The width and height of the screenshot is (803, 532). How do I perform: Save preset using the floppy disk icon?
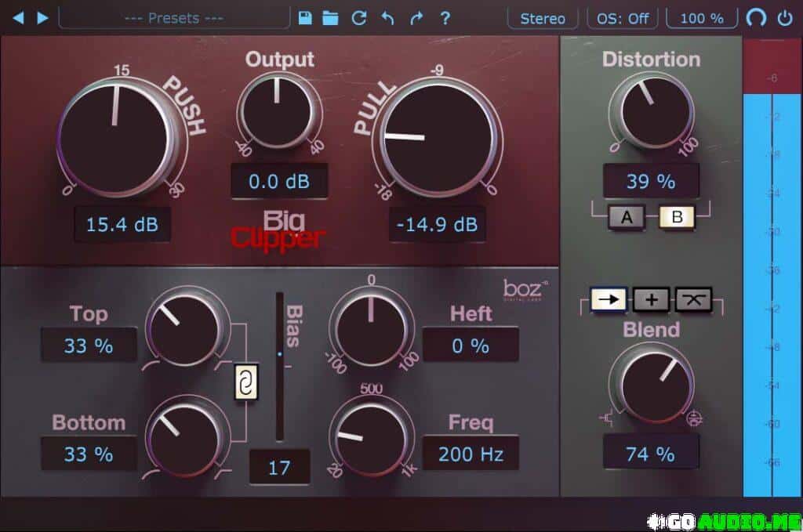[305, 18]
